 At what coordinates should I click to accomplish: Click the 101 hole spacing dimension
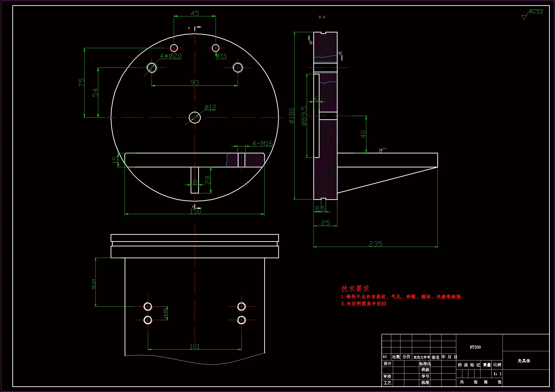click(x=195, y=347)
